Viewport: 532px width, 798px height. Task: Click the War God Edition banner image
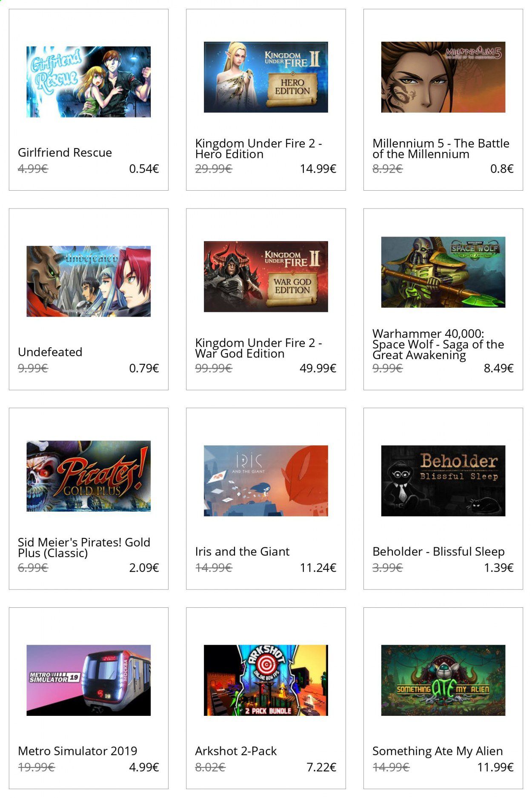click(266, 277)
